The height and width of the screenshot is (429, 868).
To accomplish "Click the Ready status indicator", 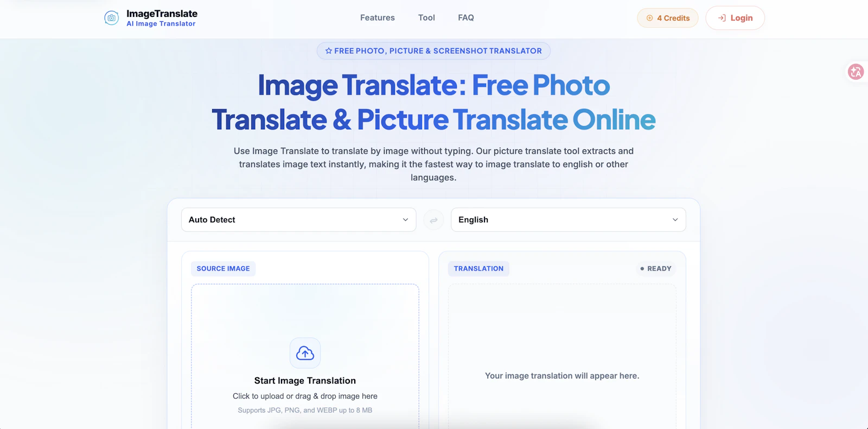I will [656, 269].
